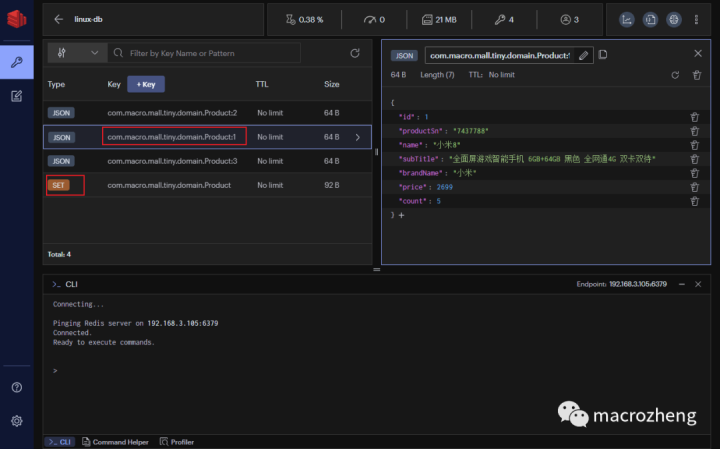The height and width of the screenshot is (449, 720).
Task: Click the brandName value "小米"
Action: point(465,173)
